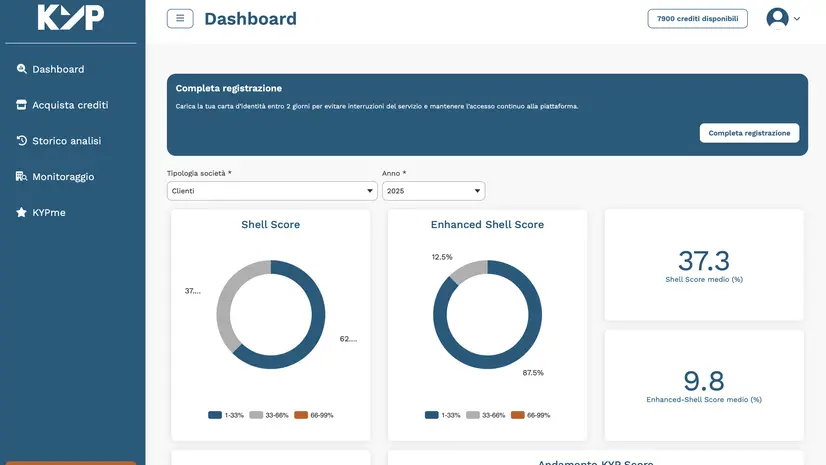Click the Dashboard magnifier icon in sidebar
The image size is (826, 465).
[x=21, y=69]
